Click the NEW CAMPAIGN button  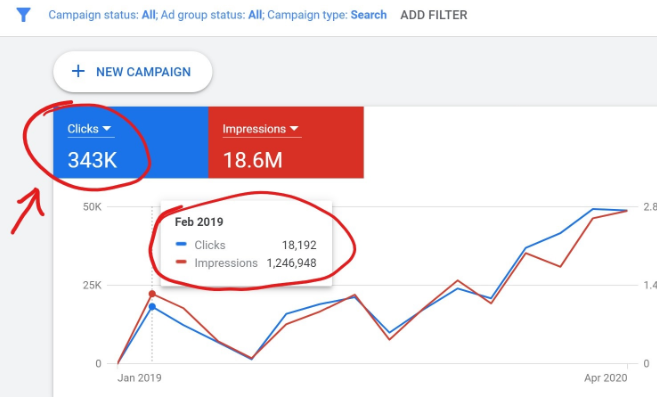click(133, 72)
